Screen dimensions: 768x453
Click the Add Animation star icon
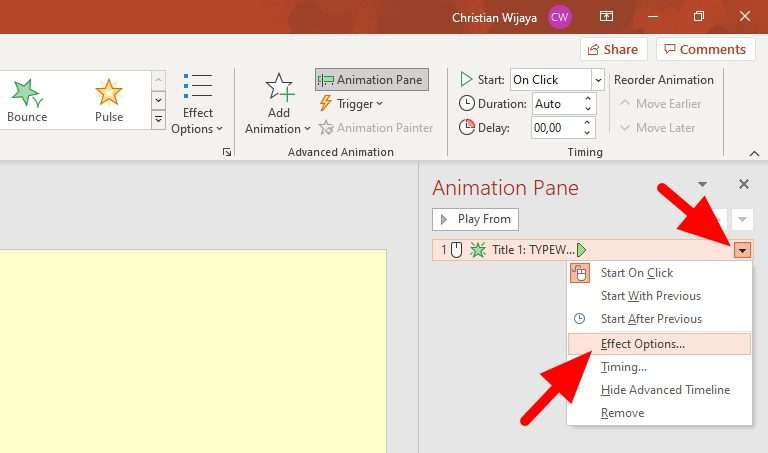(279, 88)
